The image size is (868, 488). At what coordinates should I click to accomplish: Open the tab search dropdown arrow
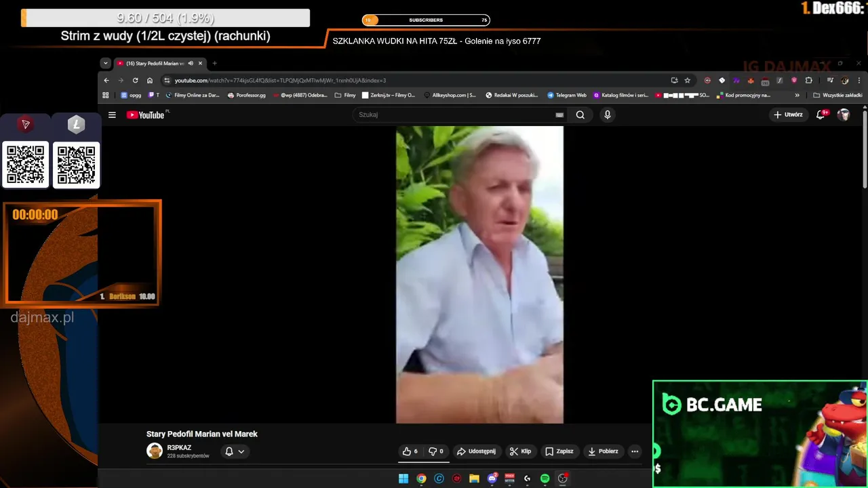point(105,63)
